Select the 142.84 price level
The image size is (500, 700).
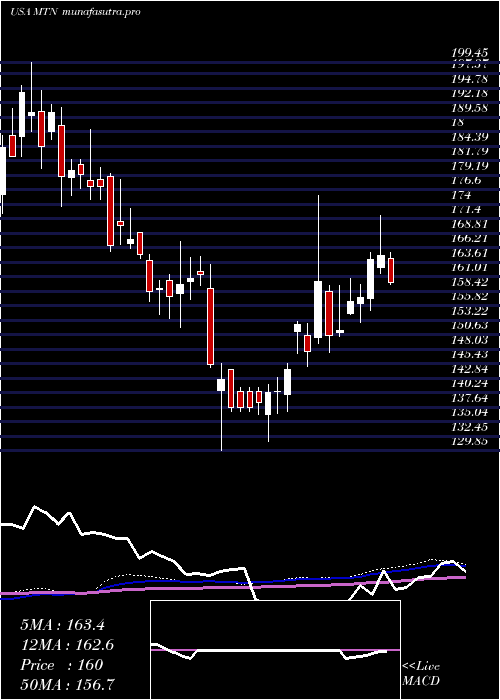(x=470, y=369)
